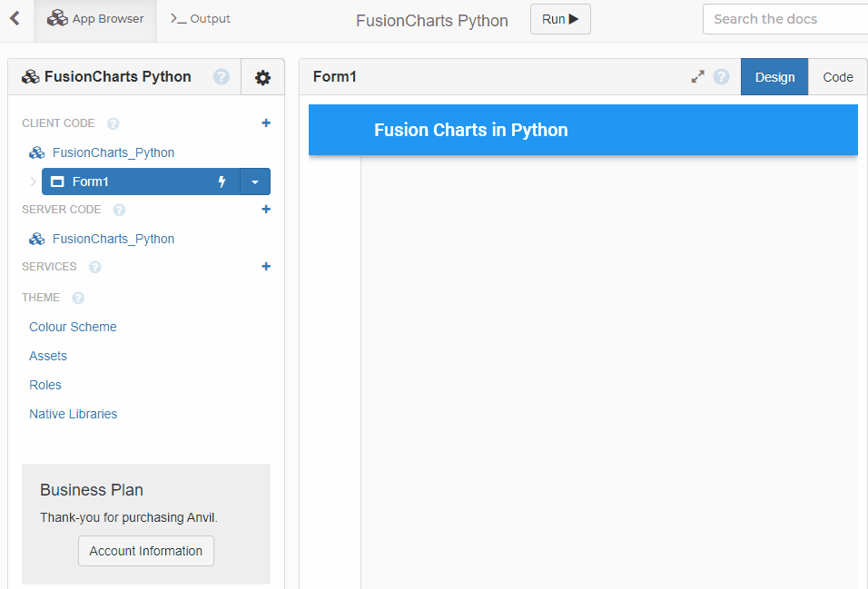Click the FusionCharts Python app name

coord(432,21)
